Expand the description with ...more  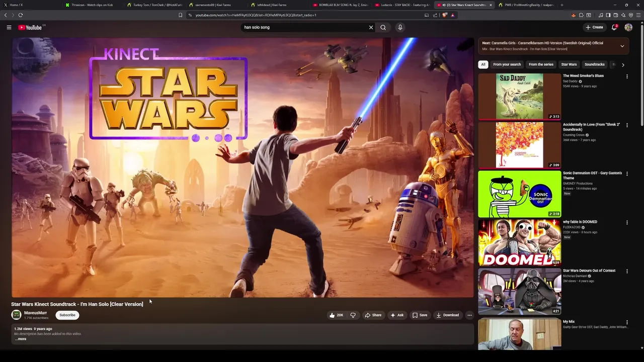tap(21, 339)
